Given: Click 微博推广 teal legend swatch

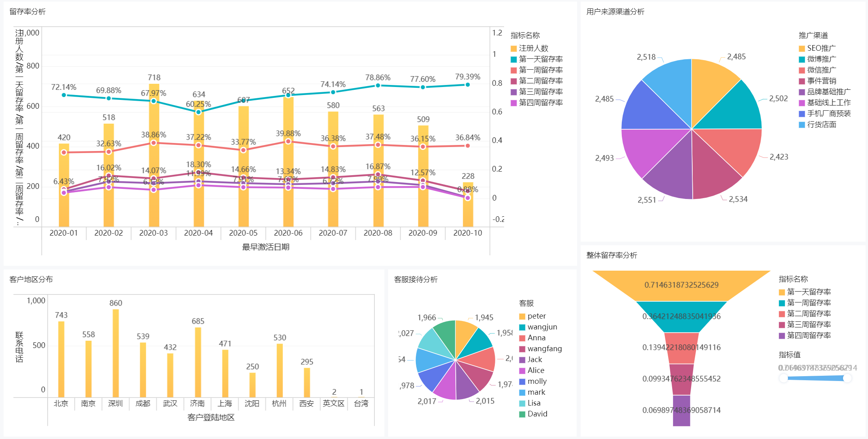Looking at the screenshot, I should tap(802, 60).
